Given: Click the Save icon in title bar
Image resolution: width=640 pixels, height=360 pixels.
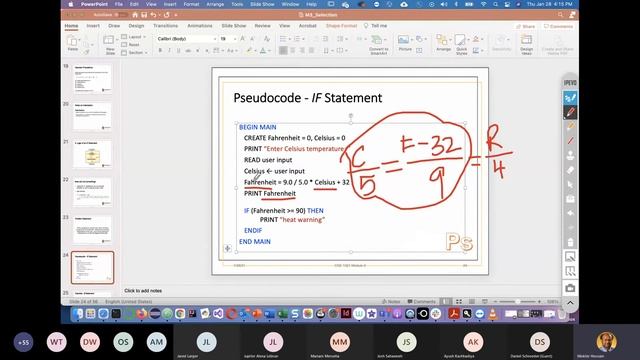Looking at the screenshot, I should [x=144, y=15].
